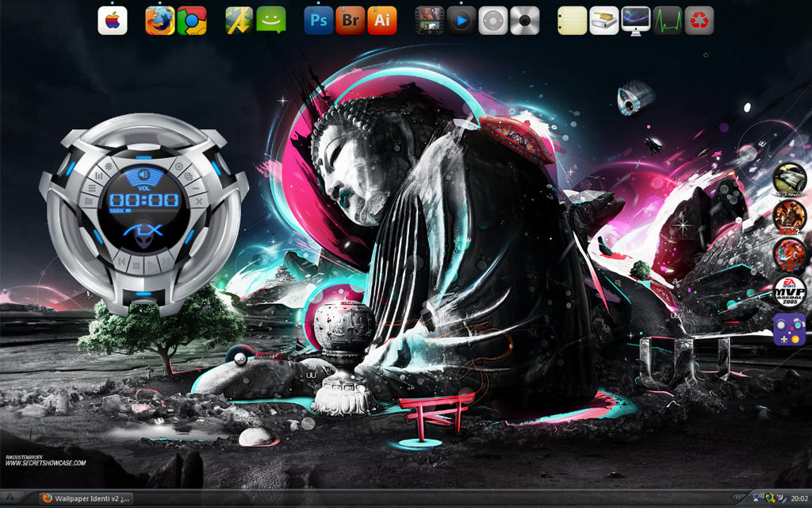Image resolution: width=812 pixels, height=508 pixels.
Task: Open the green-yellow system tray icon
Action: pyautogui.click(x=769, y=498)
